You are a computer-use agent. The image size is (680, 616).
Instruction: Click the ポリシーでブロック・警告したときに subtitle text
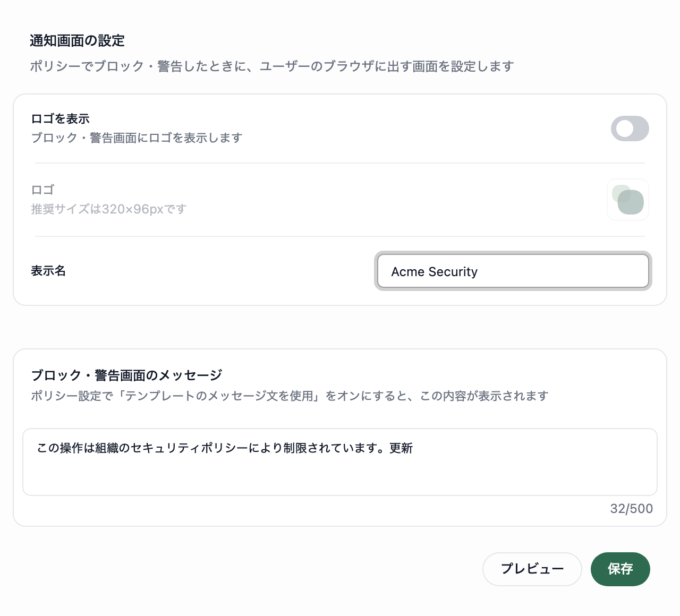pos(272,66)
